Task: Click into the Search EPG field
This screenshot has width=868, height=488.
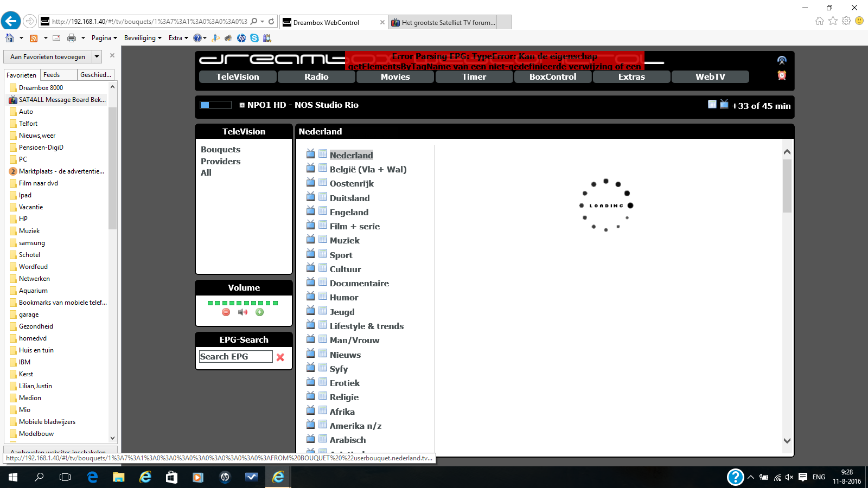Action: point(235,356)
